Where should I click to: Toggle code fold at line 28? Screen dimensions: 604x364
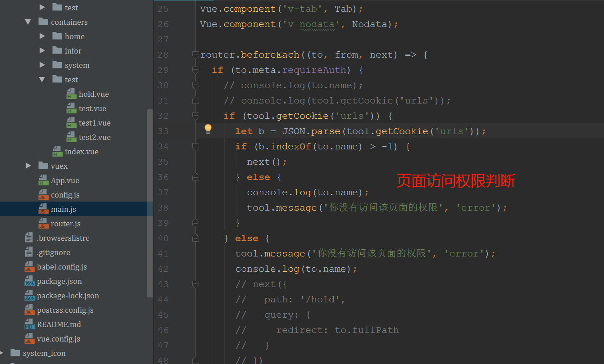point(195,55)
